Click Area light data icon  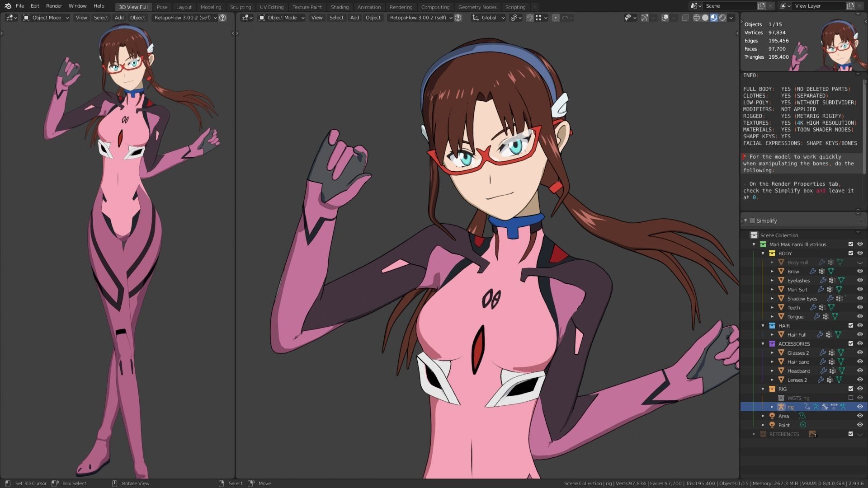click(802, 416)
